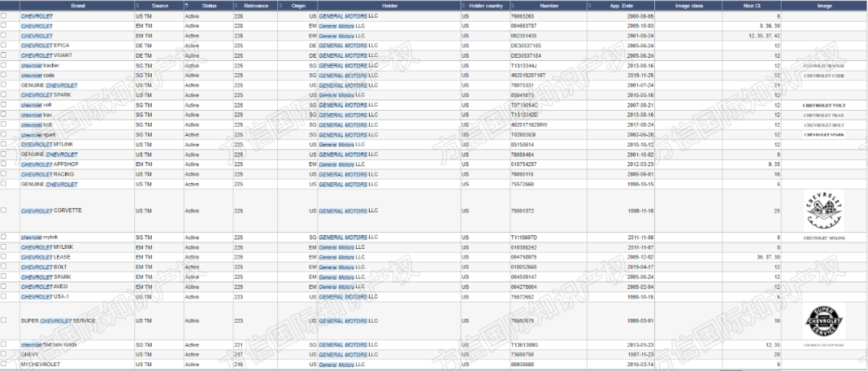Select trademark number 73696750
Viewport: 868px width, 371px height.
(x=522, y=354)
